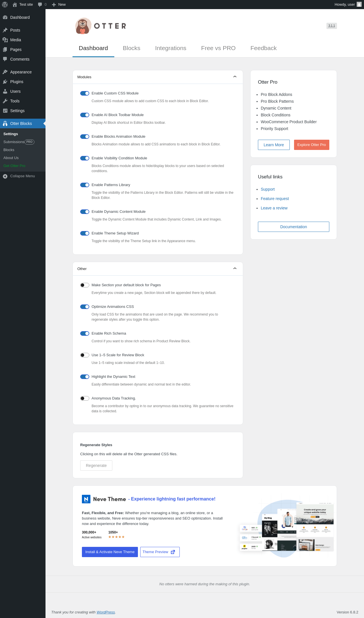The height and width of the screenshot is (618, 364).
Task: Open the Feature request link
Action: tap(275, 199)
